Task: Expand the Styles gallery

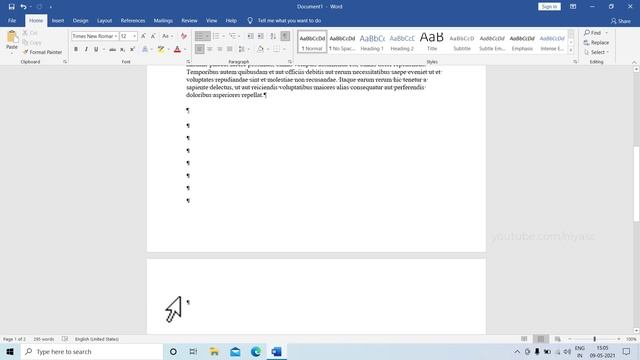Action: click(571, 50)
